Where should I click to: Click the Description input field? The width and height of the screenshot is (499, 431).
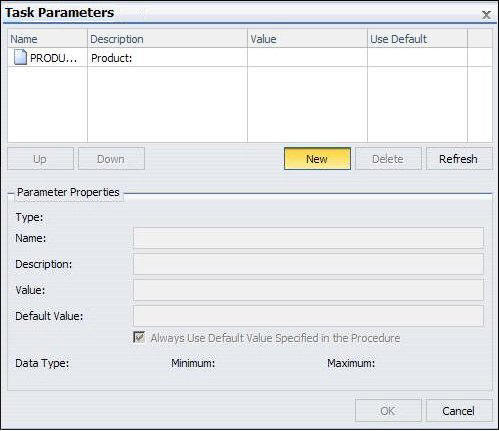point(308,264)
